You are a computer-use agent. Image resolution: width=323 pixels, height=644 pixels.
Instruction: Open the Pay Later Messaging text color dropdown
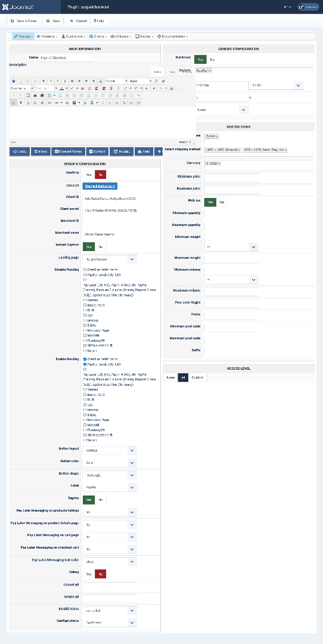click(110, 561)
